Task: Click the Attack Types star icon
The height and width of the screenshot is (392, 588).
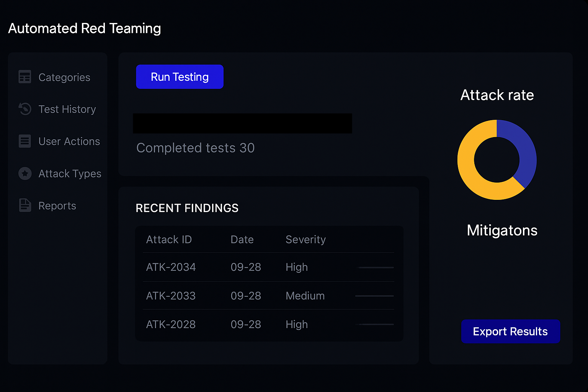Action: [25, 173]
